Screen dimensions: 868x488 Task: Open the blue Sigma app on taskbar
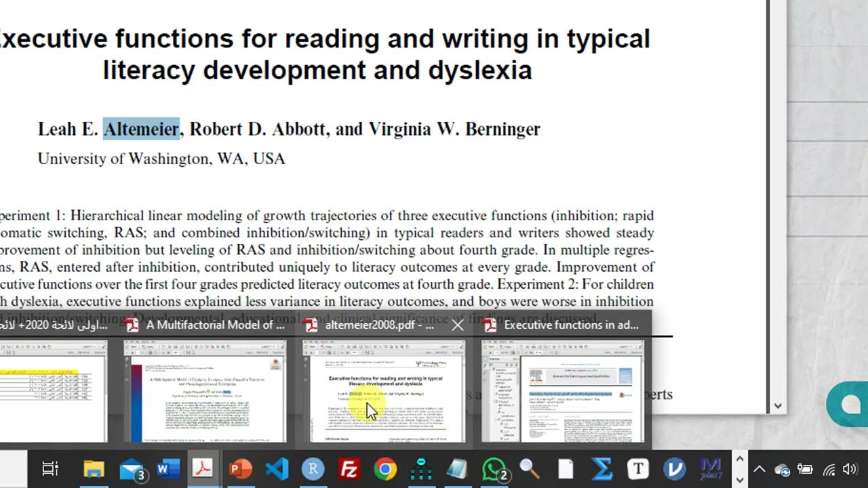pos(601,469)
